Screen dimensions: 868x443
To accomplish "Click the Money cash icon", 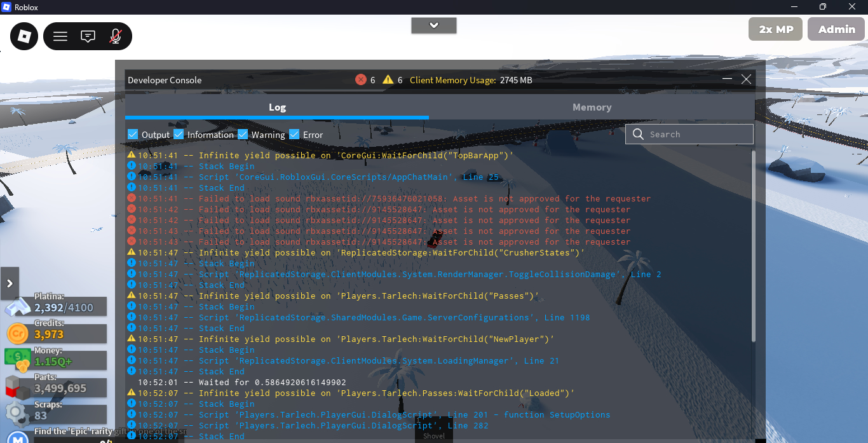I will coord(17,361).
